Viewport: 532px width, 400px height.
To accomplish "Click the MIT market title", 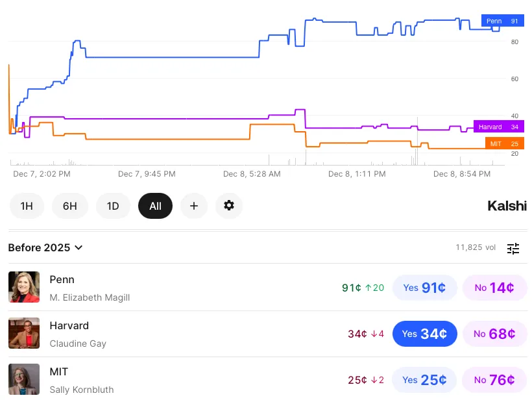I will [x=58, y=372].
